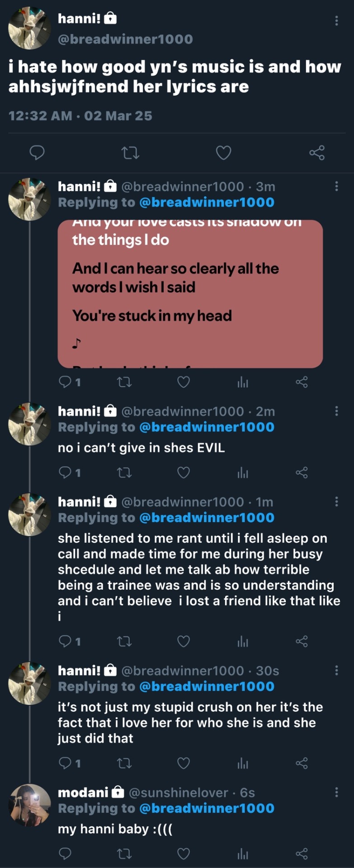This screenshot has width=354, height=868.
Task: Like the 'she listened to me rant' reply
Action: click(183, 642)
